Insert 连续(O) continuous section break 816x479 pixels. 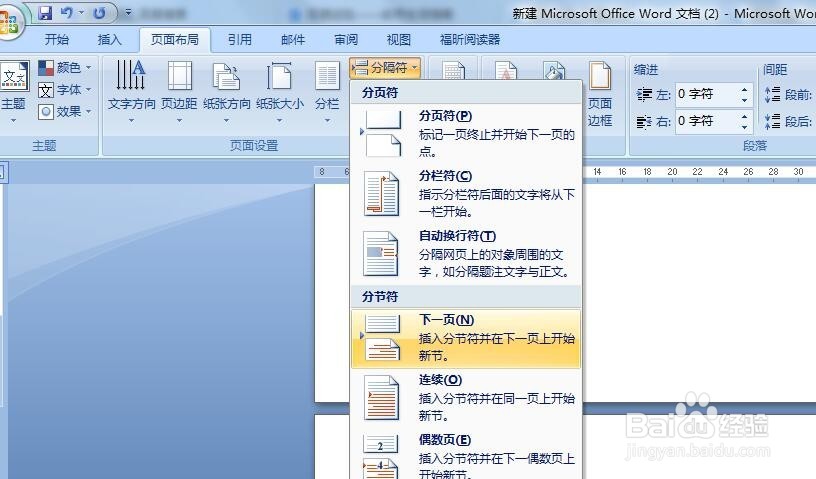[466, 398]
